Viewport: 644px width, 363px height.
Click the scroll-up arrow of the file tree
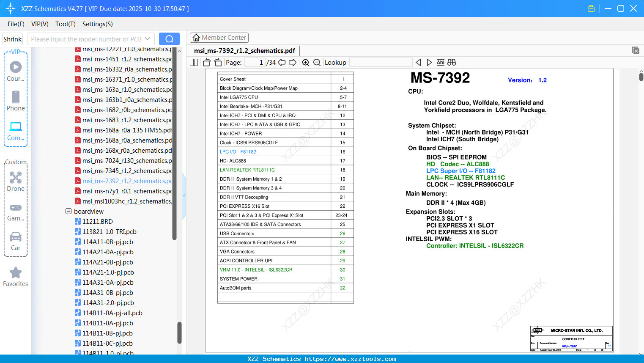click(x=179, y=51)
